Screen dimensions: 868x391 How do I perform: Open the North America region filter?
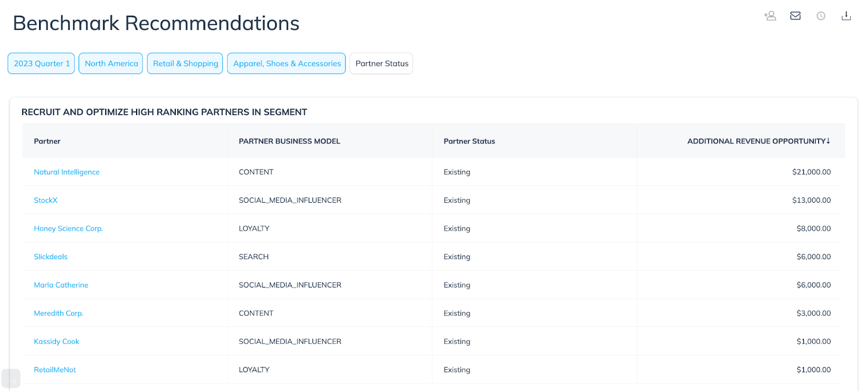[x=111, y=63]
